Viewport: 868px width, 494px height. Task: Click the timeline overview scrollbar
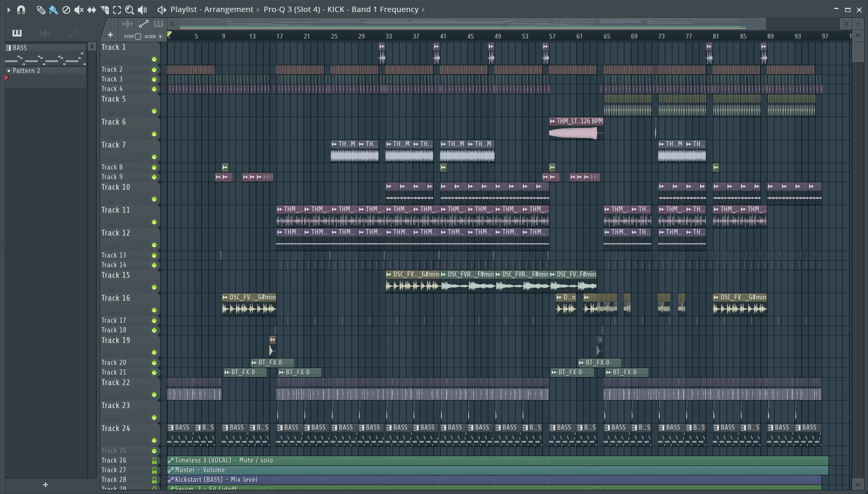point(472,24)
